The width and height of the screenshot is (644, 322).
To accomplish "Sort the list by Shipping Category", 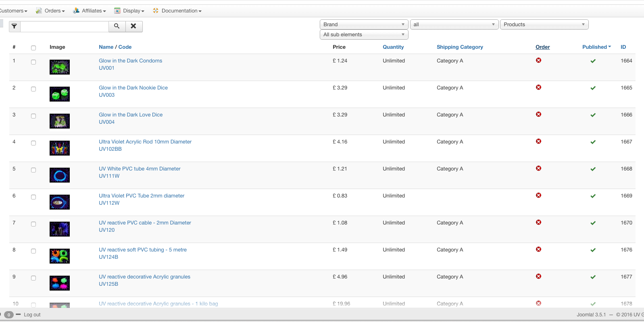I will click(x=460, y=47).
